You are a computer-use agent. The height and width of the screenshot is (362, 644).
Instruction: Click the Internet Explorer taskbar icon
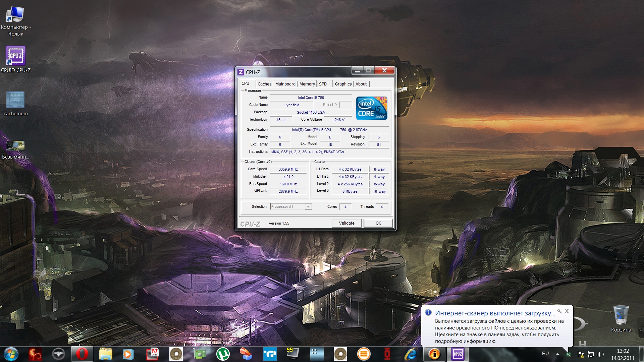411,354
